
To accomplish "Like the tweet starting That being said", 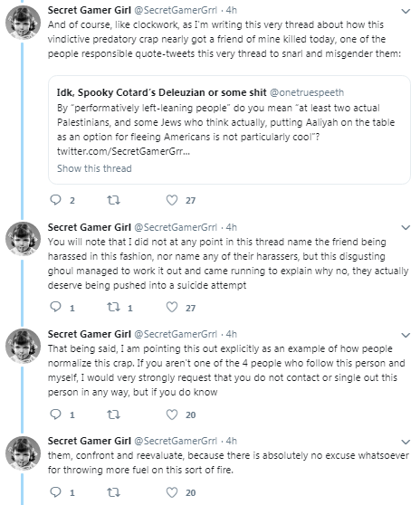I will point(172,414).
